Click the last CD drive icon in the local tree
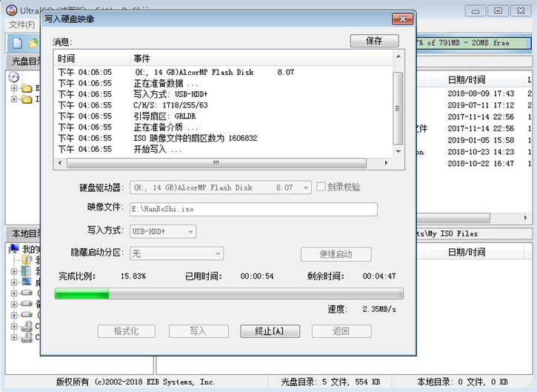 (x=27, y=337)
